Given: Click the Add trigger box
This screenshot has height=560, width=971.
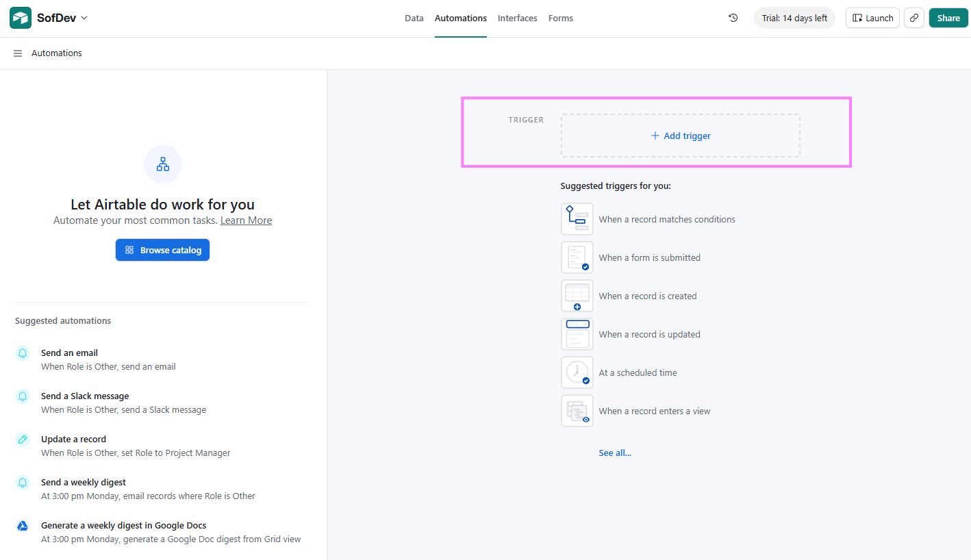Looking at the screenshot, I should point(681,136).
